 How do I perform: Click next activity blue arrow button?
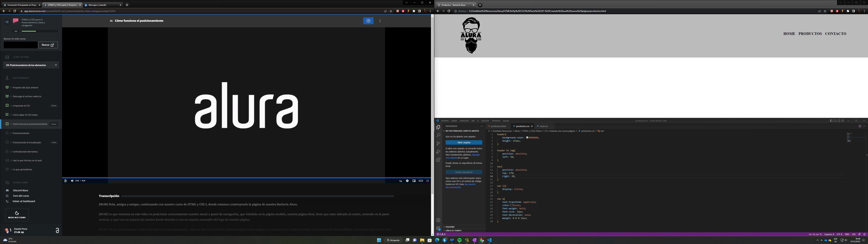coord(368,21)
